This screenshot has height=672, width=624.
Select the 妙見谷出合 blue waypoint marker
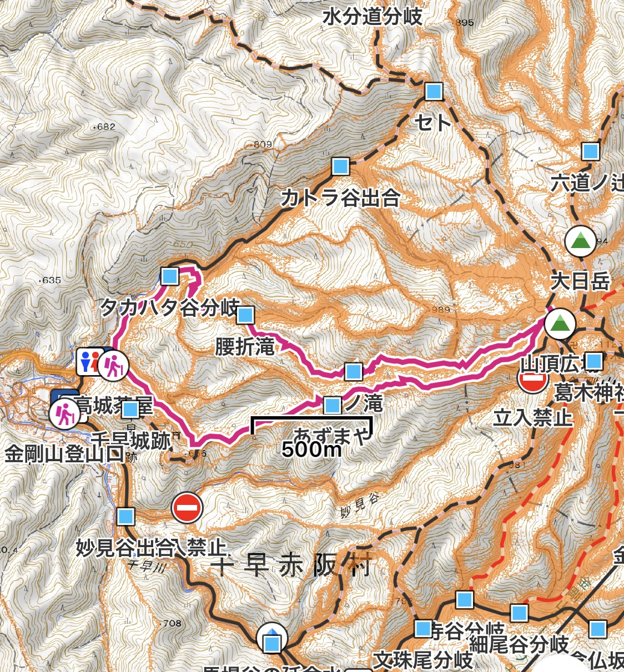coord(127,516)
